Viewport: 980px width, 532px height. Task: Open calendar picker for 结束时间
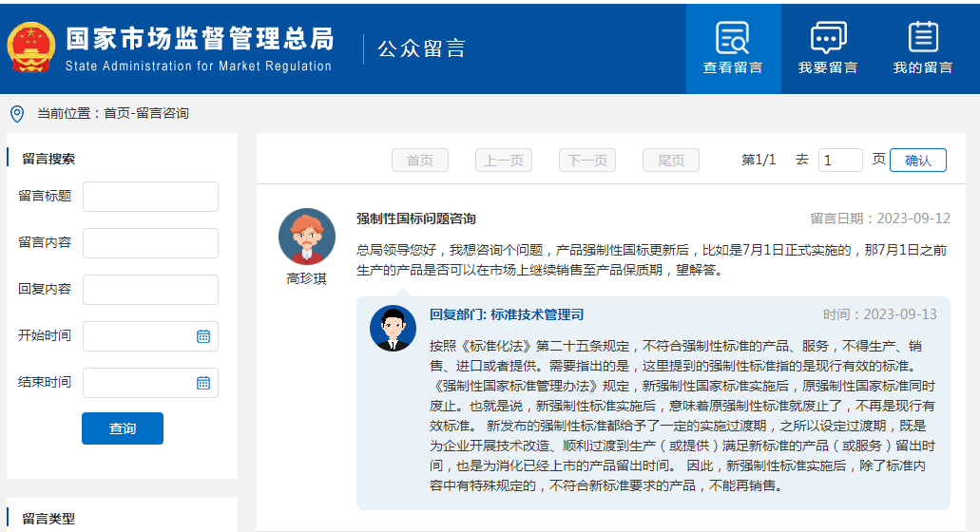tap(202, 383)
